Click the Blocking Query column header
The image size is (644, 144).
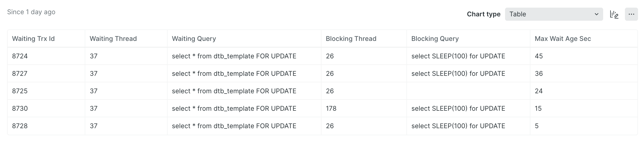[435, 39]
